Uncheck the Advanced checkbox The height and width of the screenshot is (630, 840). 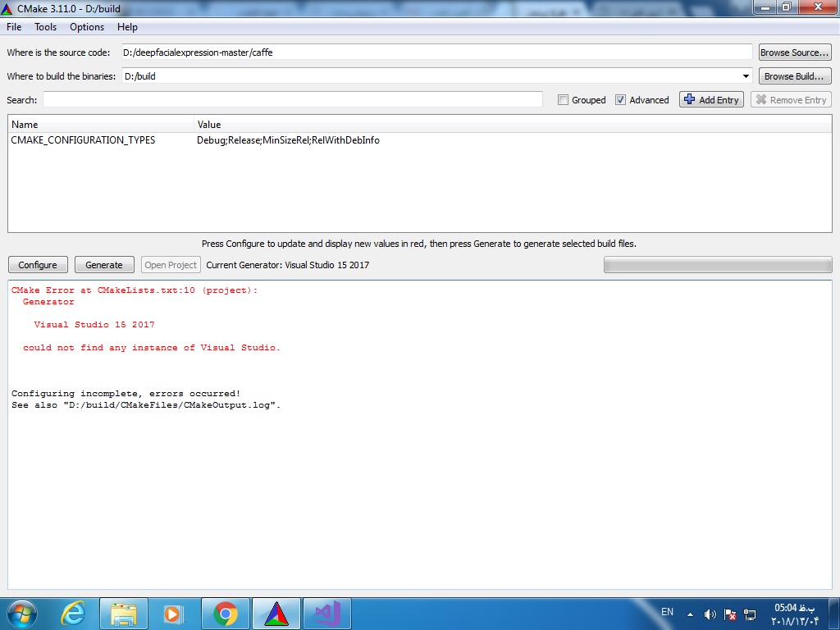point(620,99)
